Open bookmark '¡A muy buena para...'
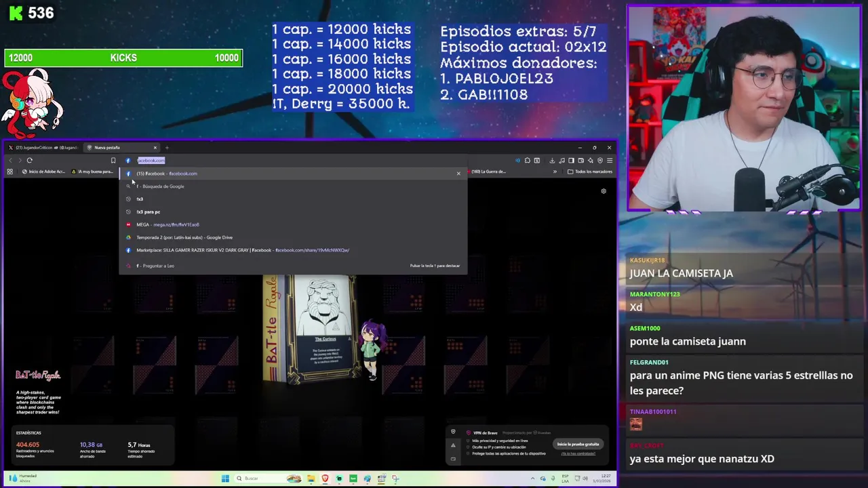Screen dimensions: 868x488 pyautogui.click(x=92, y=171)
